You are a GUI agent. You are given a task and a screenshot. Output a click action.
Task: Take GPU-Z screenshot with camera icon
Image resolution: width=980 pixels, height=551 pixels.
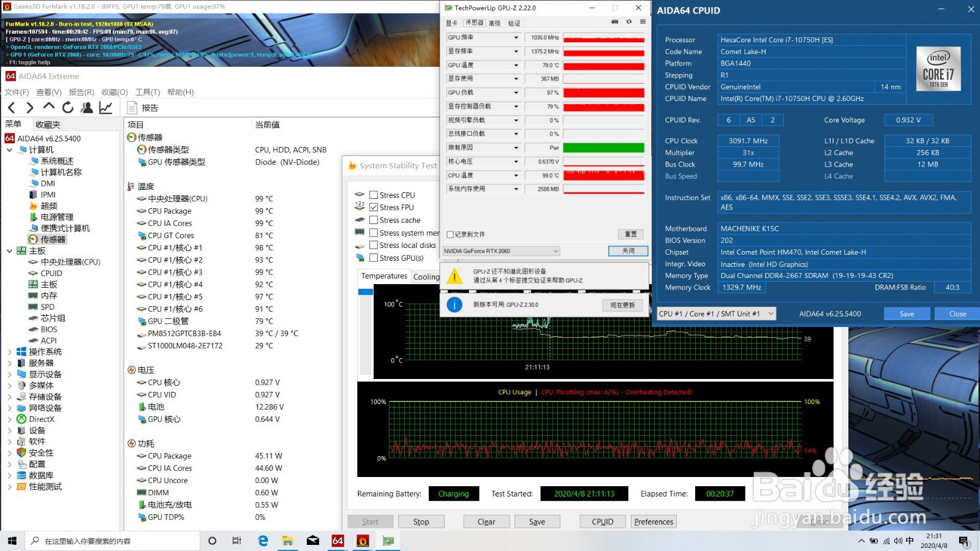[615, 22]
